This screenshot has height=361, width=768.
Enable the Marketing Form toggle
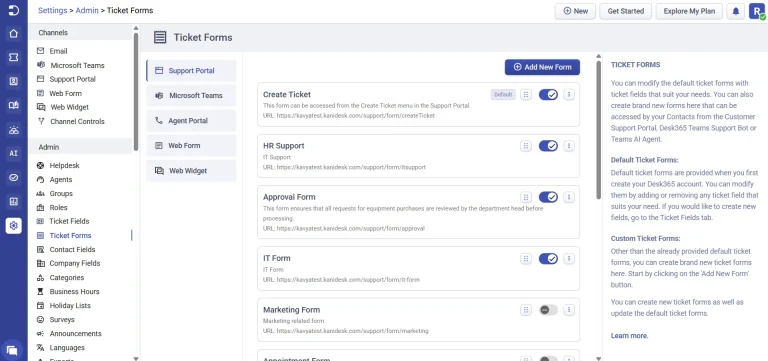point(548,310)
